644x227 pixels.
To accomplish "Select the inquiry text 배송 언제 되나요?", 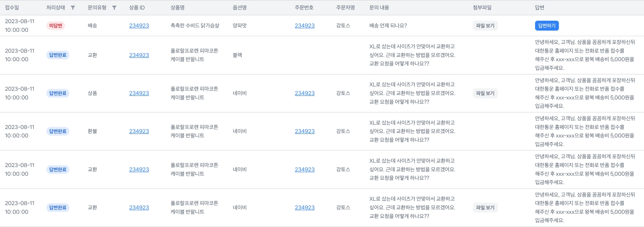I will click(x=388, y=26).
